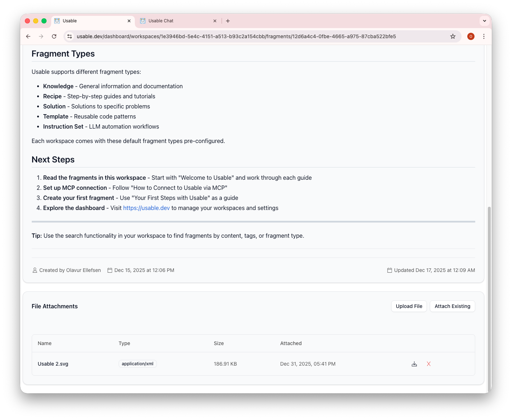Viewport: 512px width, 420px height.
Task: Click the site information icon beside the URL
Action: (x=69, y=36)
